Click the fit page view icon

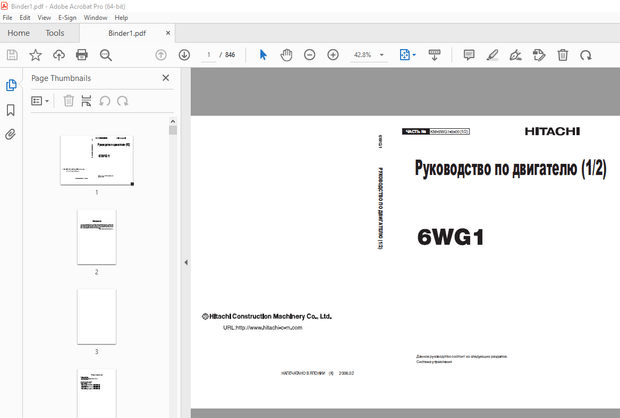(405, 55)
